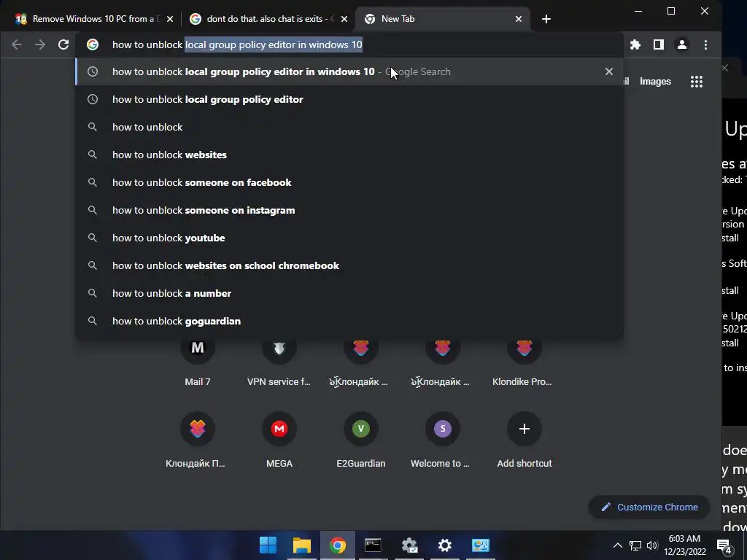The image size is (747, 560).
Task: Choose suggestion local group policy editor in windows 10
Action: [x=349, y=71]
